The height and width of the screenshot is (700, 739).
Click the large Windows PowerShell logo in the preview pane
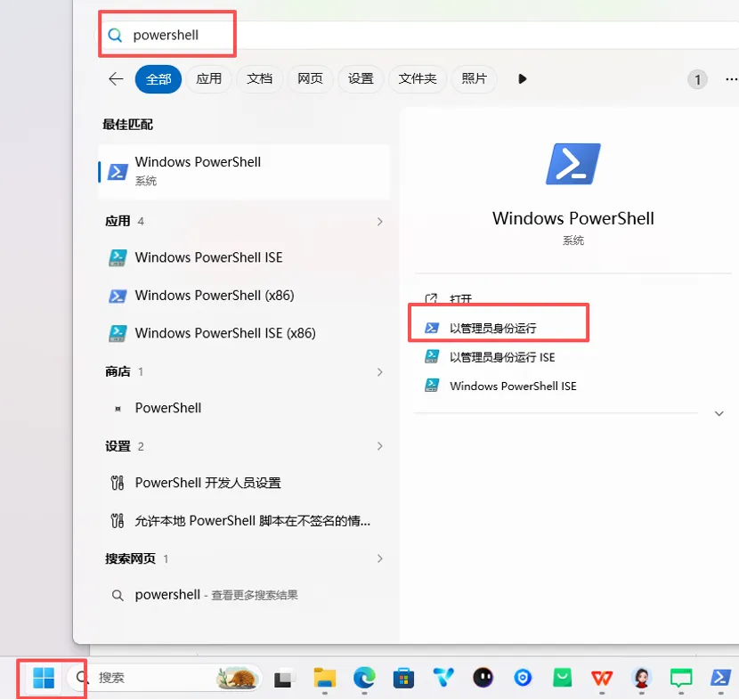click(x=573, y=164)
